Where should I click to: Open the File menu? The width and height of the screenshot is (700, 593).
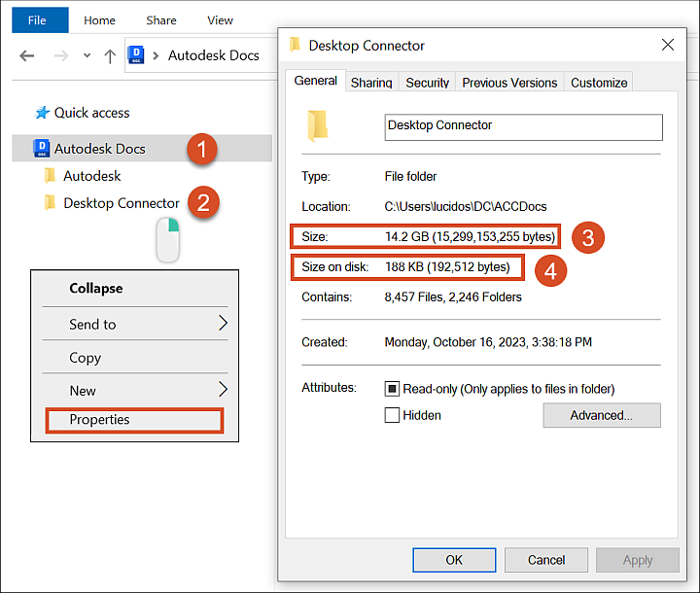click(x=40, y=20)
